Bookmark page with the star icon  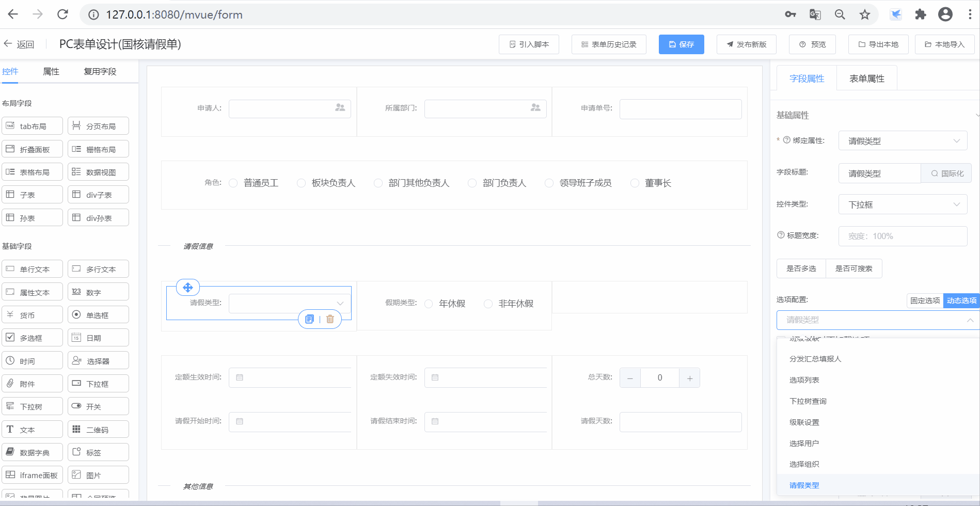click(865, 14)
